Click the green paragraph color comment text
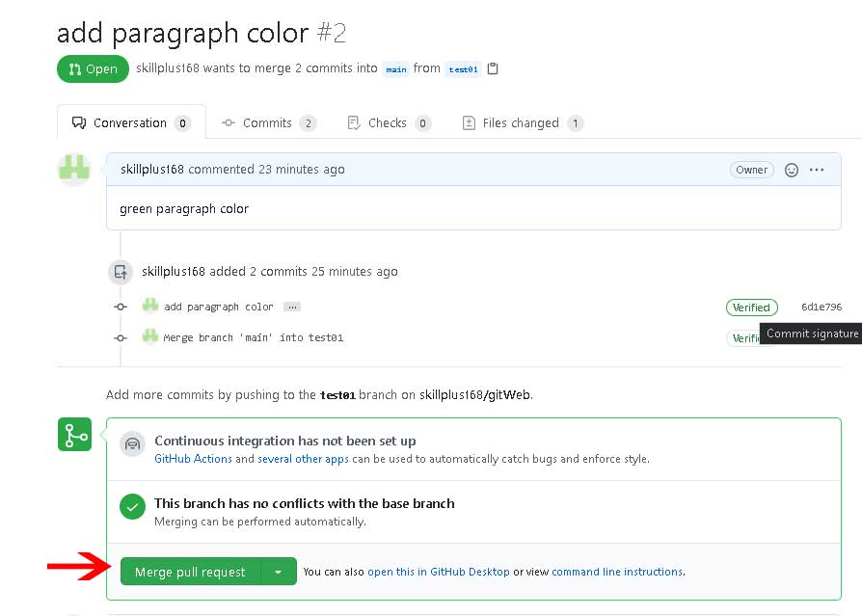The image size is (862, 616). (x=184, y=209)
